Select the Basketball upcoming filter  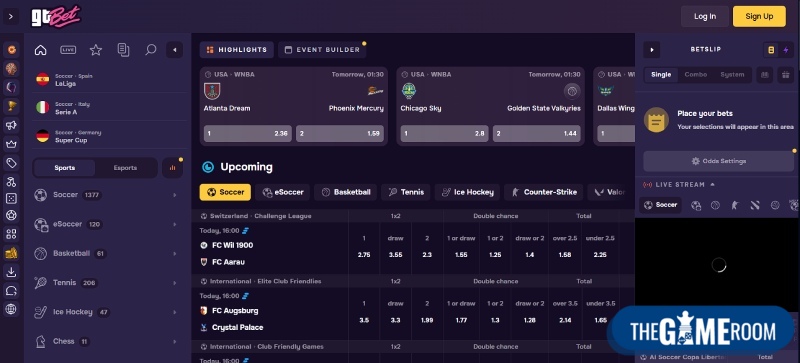click(x=345, y=192)
